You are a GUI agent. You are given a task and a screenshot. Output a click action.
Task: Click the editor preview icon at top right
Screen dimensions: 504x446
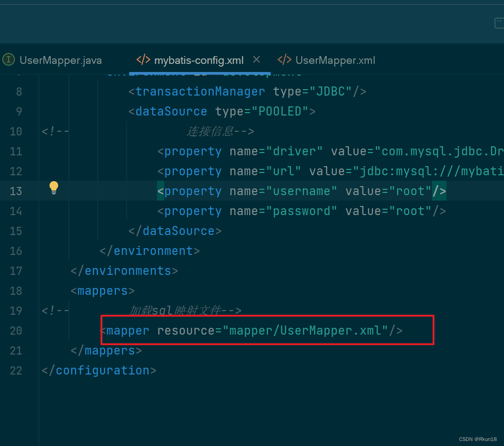[499, 22]
